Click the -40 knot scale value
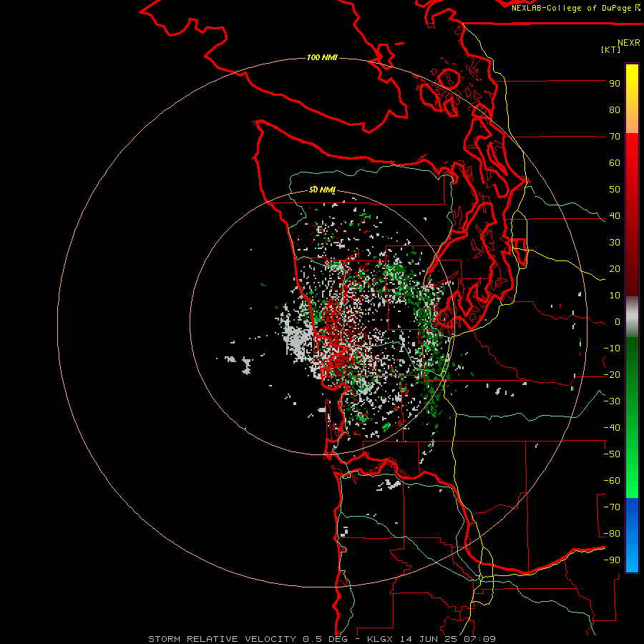This screenshot has width=644, height=644. coord(612,428)
